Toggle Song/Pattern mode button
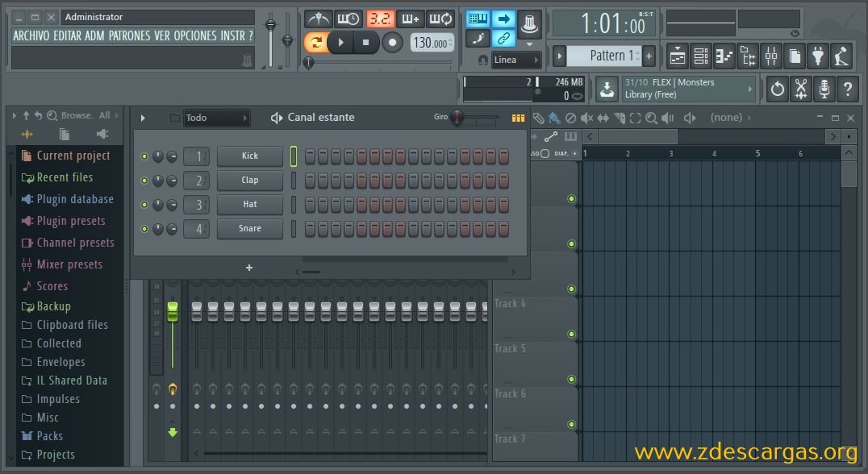Viewport: 868px width, 474px height. pos(316,43)
